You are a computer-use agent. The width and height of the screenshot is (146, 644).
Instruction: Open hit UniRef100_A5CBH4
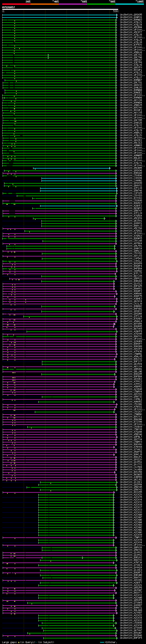pos(131,27)
